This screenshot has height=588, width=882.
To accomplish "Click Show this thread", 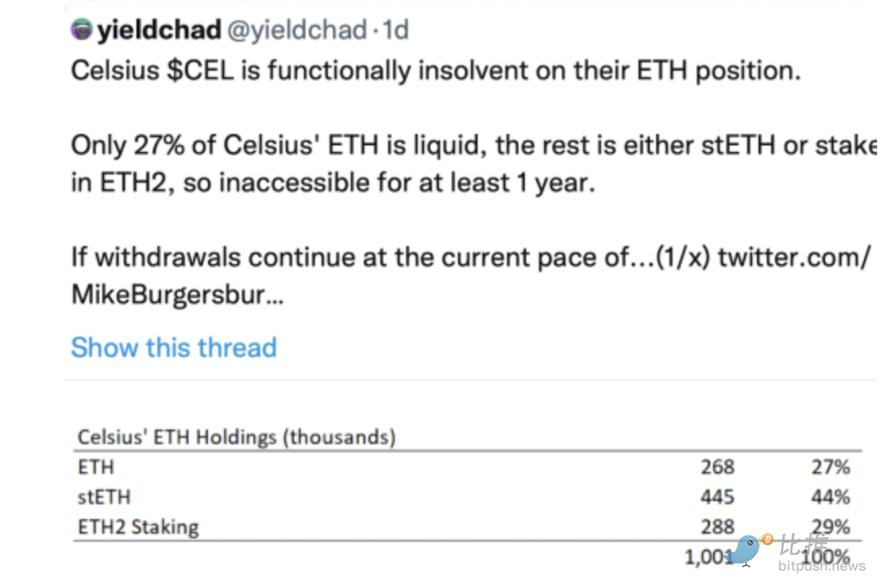I will point(174,347).
